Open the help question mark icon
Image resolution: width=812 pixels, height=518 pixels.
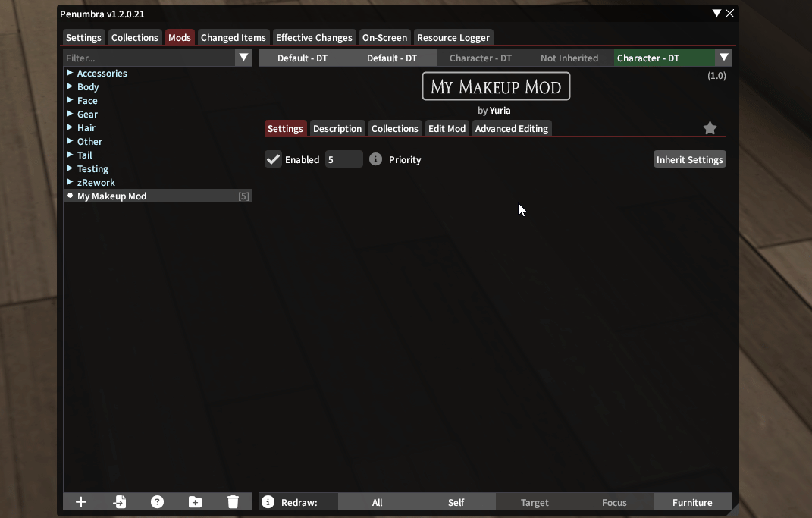coord(157,502)
